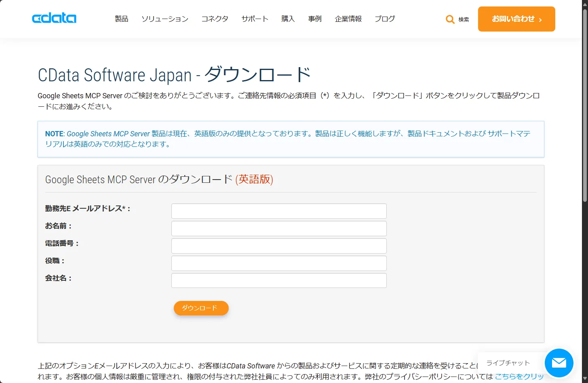Viewport: 588px width, 383px height.
Task: Focus the 役職 input field
Action: pyautogui.click(x=279, y=263)
